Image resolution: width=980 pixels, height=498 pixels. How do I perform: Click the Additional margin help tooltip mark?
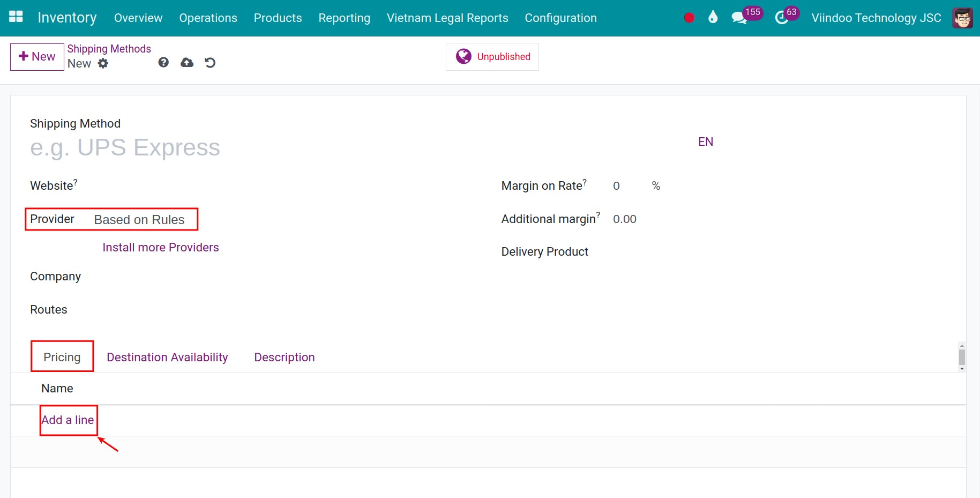[x=598, y=215]
